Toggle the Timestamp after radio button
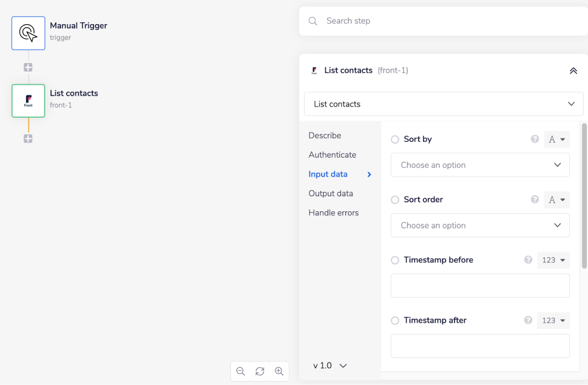 coord(395,321)
